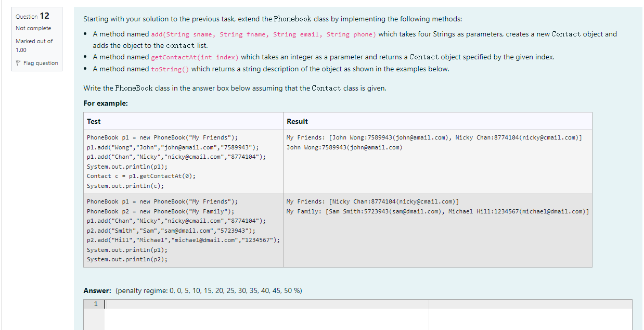This screenshot has width=644, height=330.
Task: Click the flag icon beside Flag question
Action: point(18,64)
